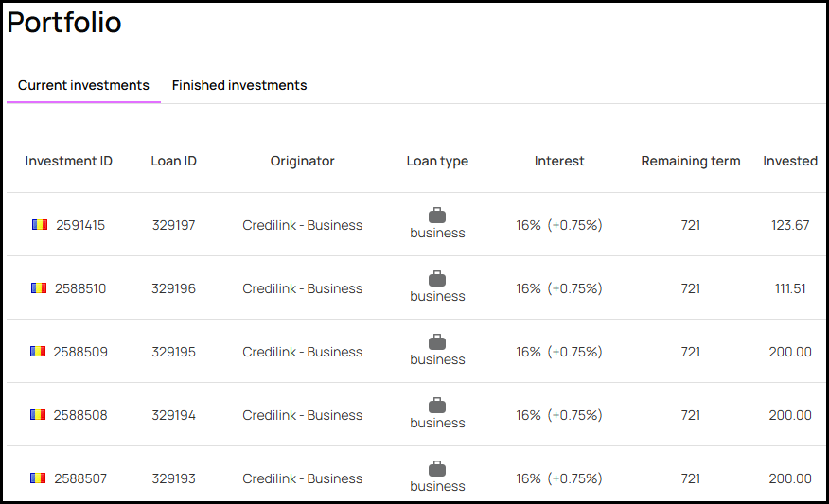Screen dimensions: 829x504
Task: Click the flag icon beside investment 2588508
Action: point(38,415)
